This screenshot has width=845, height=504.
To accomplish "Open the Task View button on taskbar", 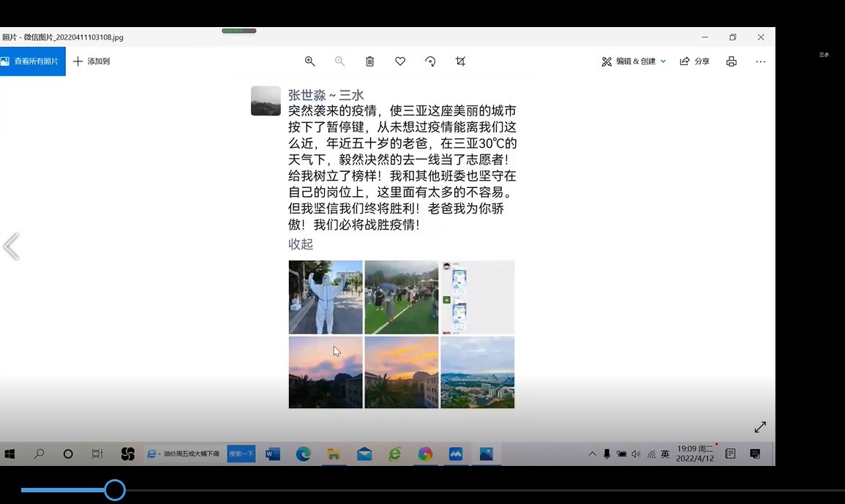I will (97, 454).
